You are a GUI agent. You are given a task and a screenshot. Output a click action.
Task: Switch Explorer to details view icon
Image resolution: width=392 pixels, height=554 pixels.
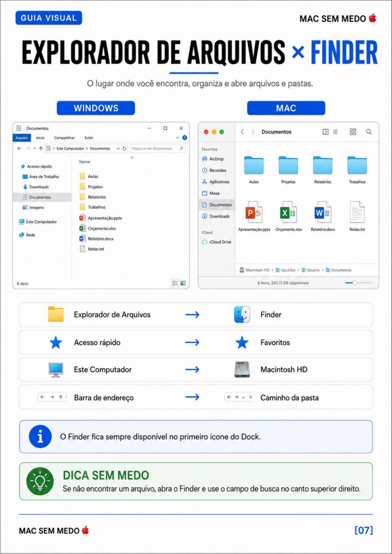click(175, 283)
